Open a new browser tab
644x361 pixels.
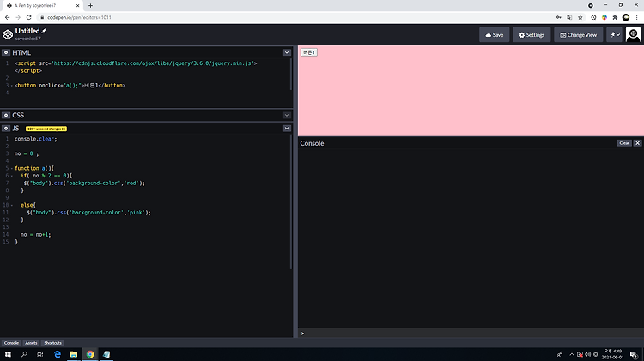[x=90, y=5]
